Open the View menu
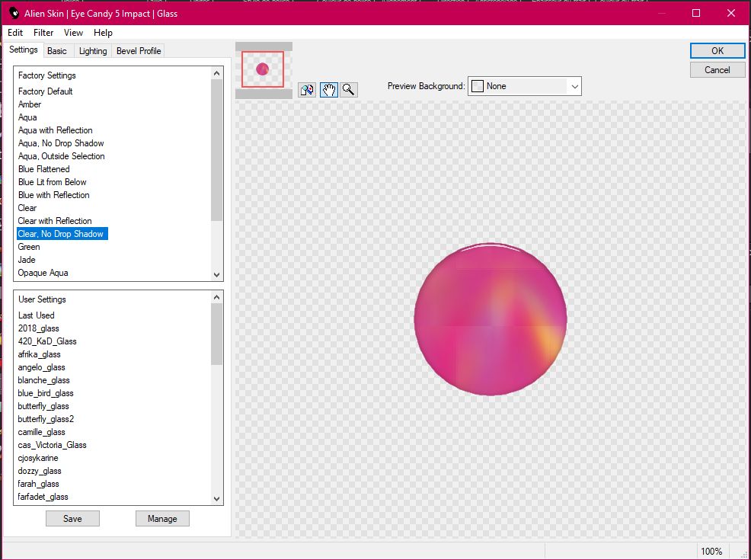 [x=73, y=33]
